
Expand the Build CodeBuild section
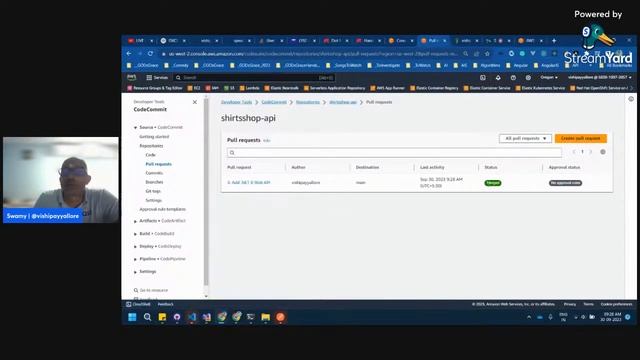coord(136,234)
